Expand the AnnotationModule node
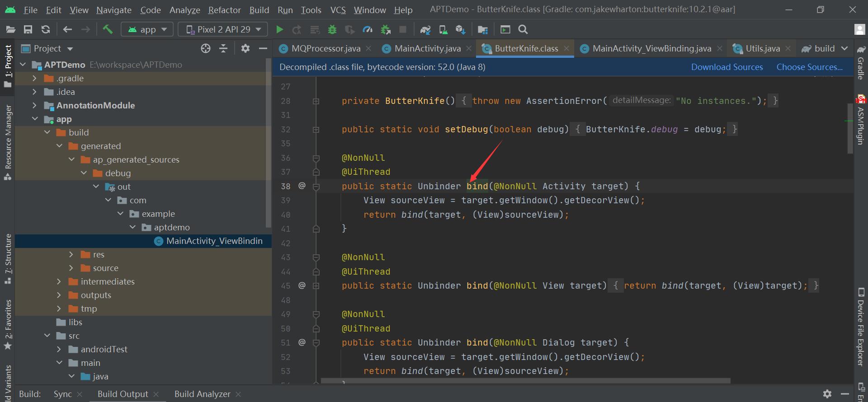This screenshot has width=868, height=402. click(x=34, y=105)
